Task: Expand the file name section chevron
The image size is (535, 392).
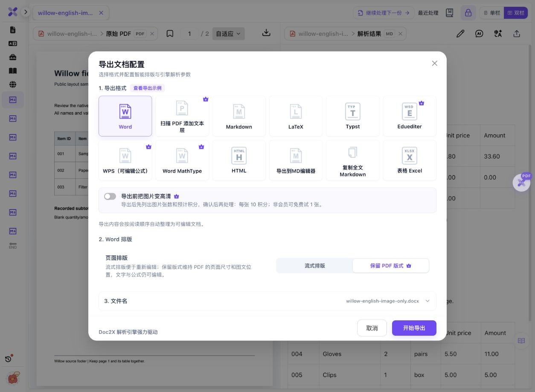Action: click(427, 301)
